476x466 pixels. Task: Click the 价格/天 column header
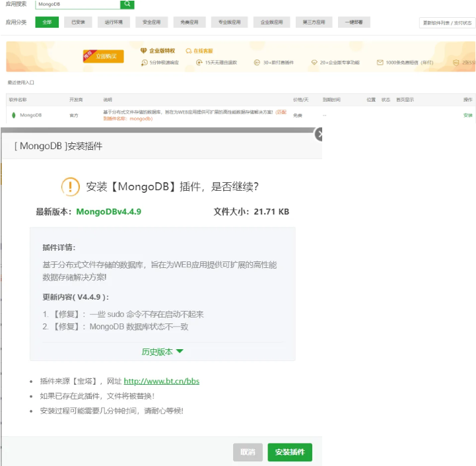pos(300,100)
